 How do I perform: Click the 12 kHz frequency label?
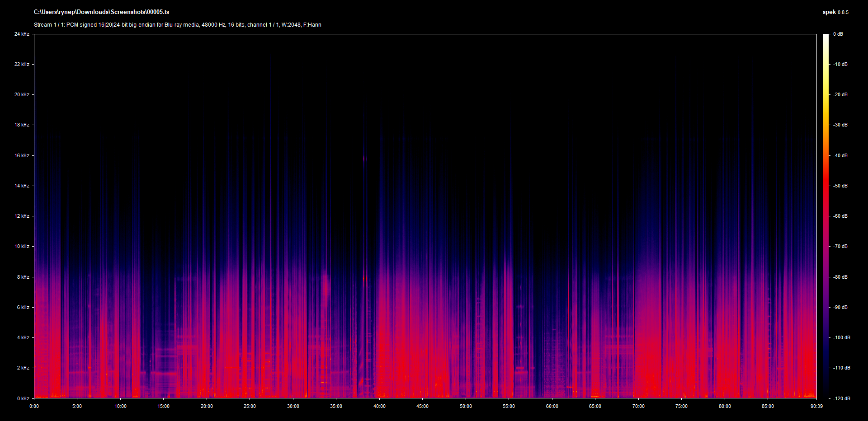22,216
